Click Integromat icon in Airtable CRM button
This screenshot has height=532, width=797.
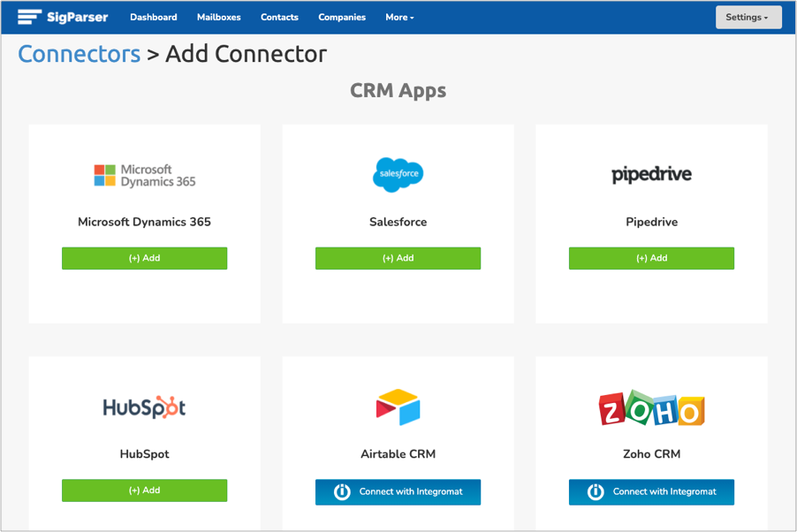point(342,492)
